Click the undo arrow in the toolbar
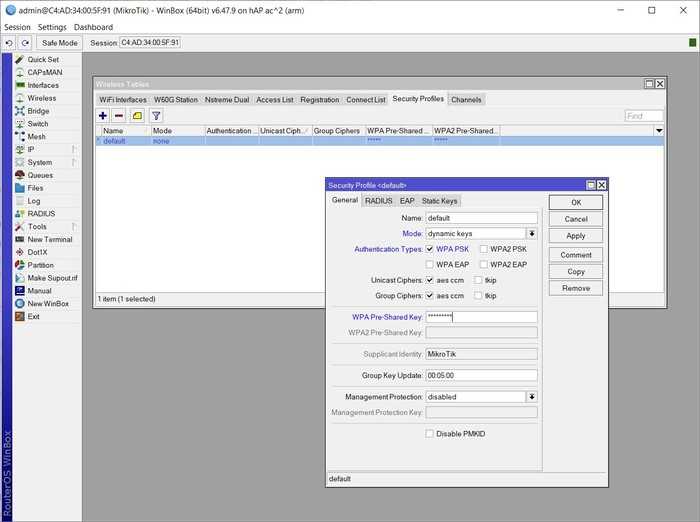The image size is (700, 522). [x=9, y=43]
